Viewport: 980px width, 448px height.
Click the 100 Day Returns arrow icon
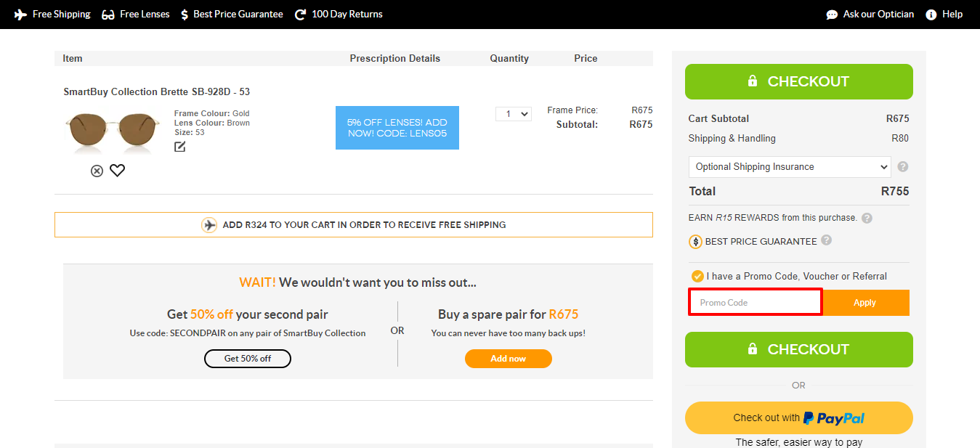pos(300,15)
